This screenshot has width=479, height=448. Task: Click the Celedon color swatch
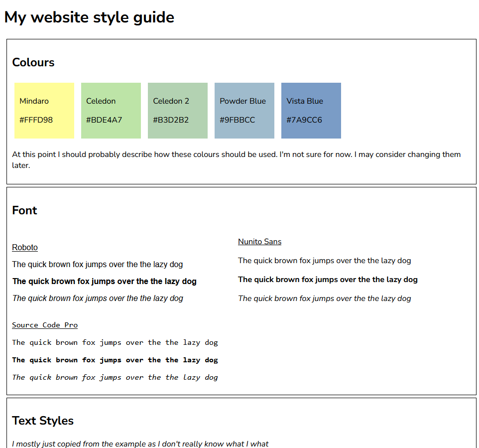pos(111,110)
